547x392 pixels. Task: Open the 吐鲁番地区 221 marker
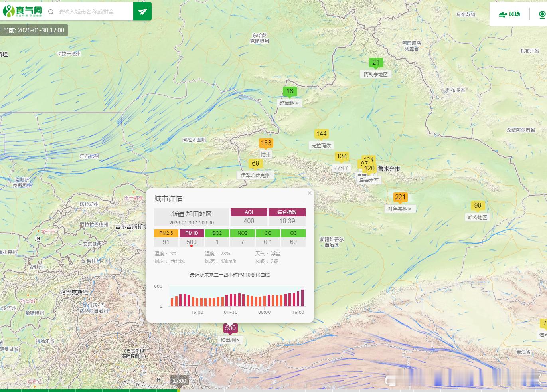[400, 197]
